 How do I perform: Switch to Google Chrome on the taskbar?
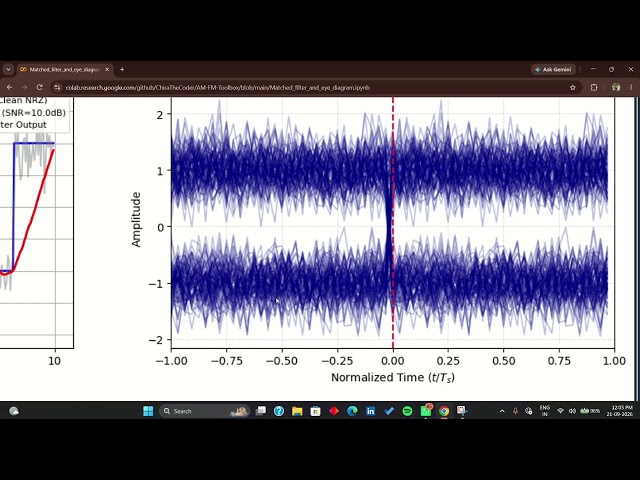444,411
